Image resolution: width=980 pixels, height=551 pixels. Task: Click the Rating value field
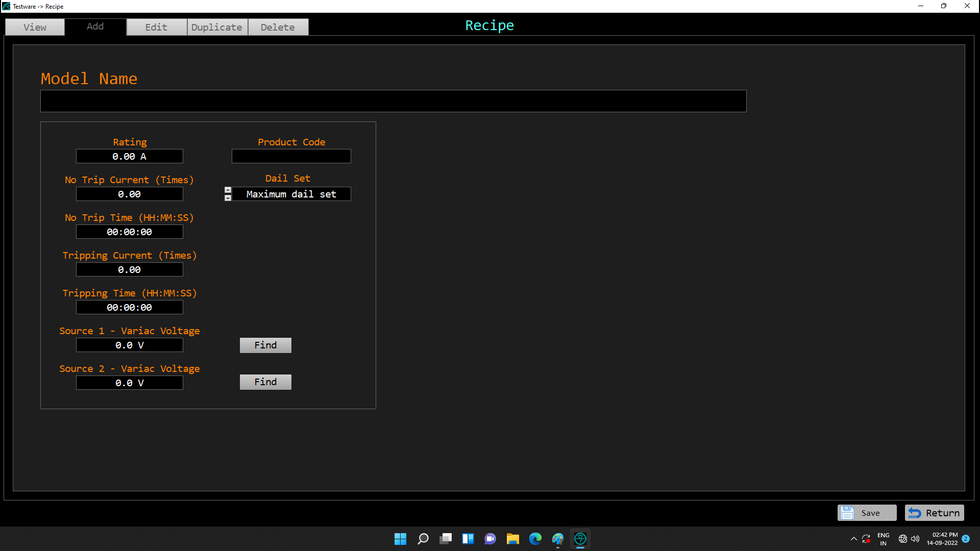coord(129,157)
